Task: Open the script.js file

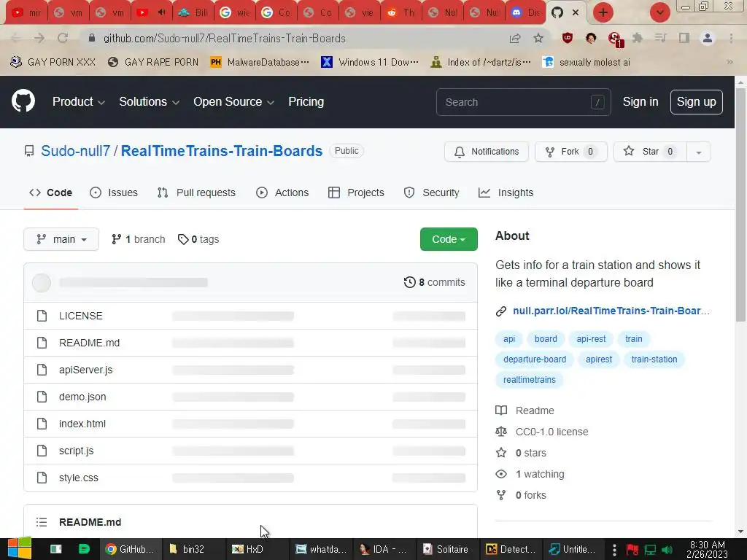Action: (x=76, y=451)
